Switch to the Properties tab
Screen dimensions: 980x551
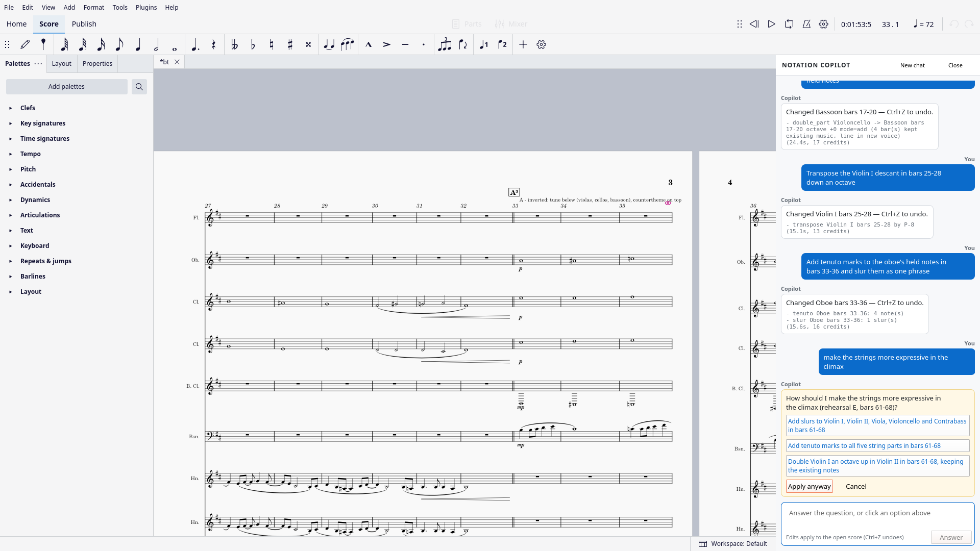pos(97,64)
